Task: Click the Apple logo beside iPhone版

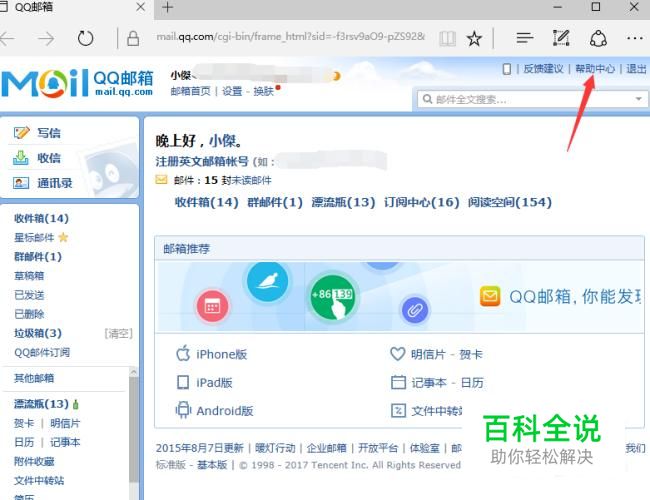Action: click(x=183, y=353)
